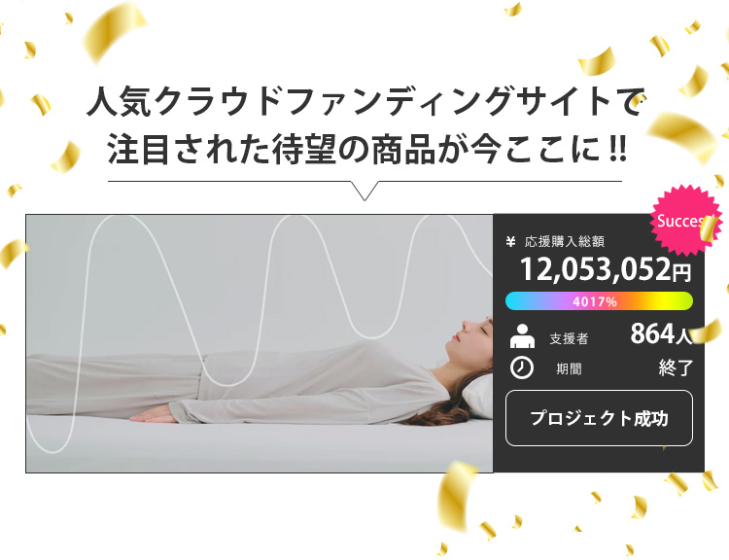Click the 12,053,052円 total amount
Image resolution: width=729 pixels, height=560 pixels.
605,269
